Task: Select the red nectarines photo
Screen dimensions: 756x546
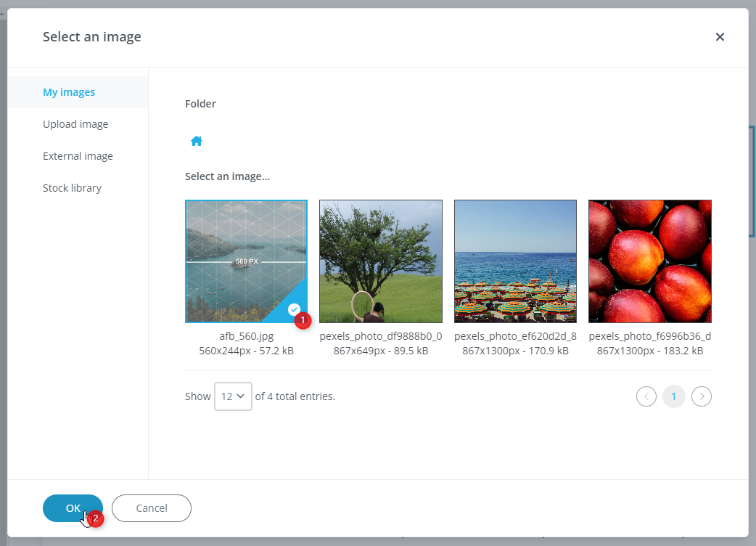Action: [649, 261]
